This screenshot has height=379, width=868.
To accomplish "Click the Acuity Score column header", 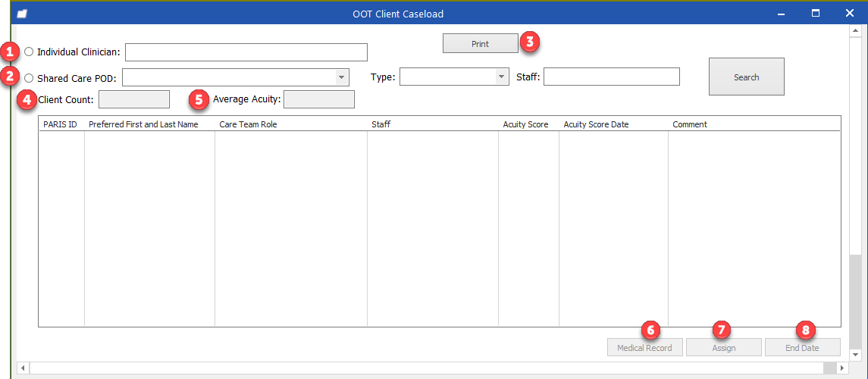I will tap(525, 124).
